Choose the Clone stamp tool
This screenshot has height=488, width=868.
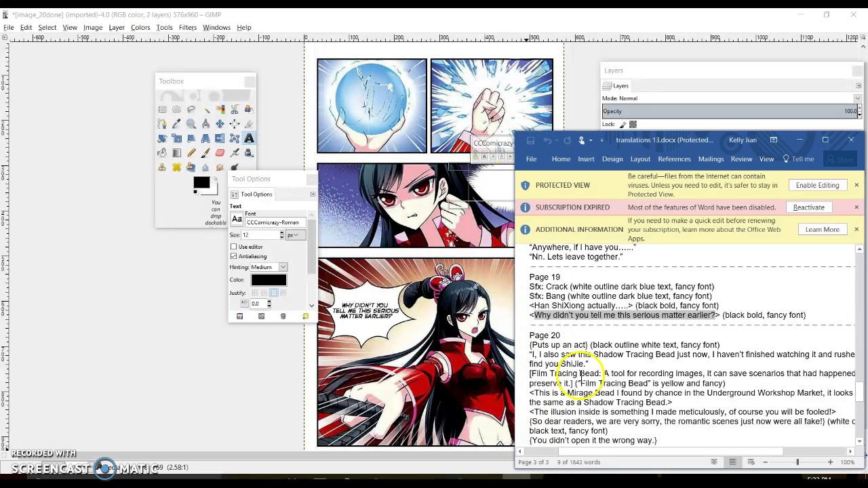pyautogui.click(x=162, y=167)
